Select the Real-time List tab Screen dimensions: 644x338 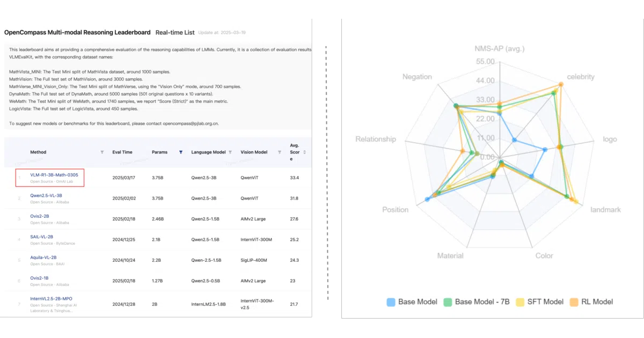(x=175, y=33)
